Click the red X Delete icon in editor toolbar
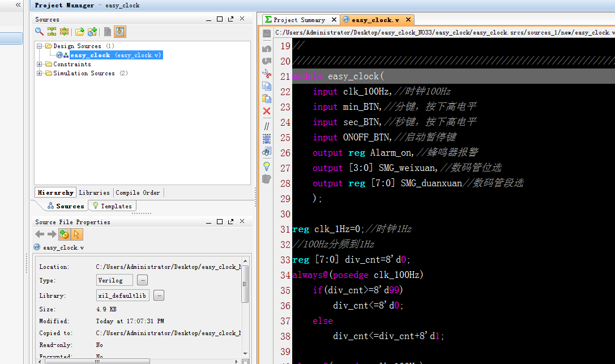Image resolution: width=615 pixels, height=364 pixels. [x=266, y=111]
